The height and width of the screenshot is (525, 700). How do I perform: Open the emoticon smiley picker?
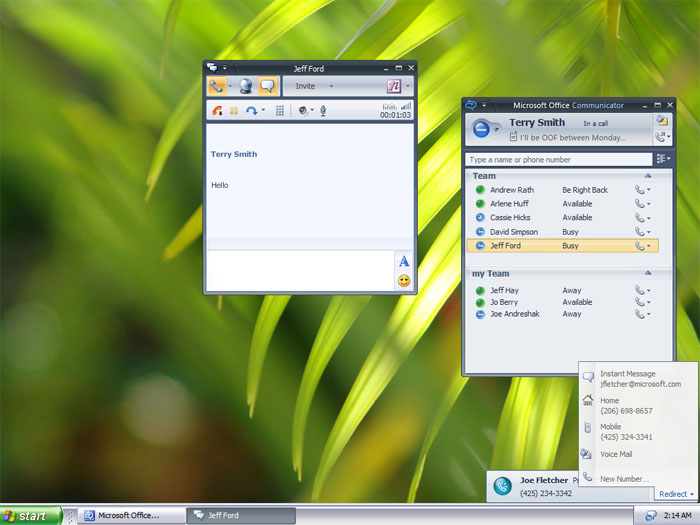tap(404, 281)
